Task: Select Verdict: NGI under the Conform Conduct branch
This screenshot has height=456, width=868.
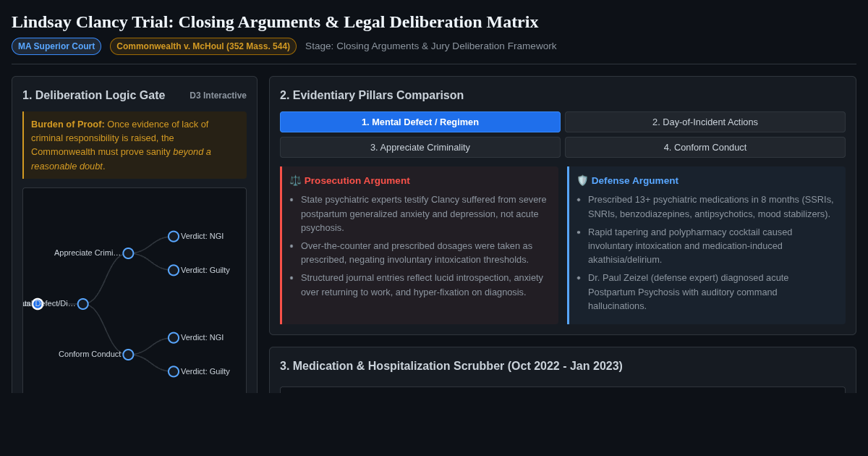Action: click(174, 338)
